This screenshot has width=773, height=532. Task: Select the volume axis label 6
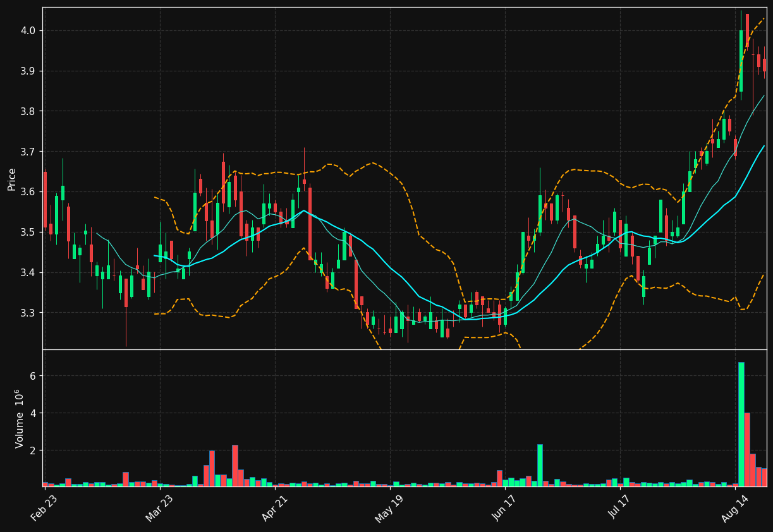point(33,376)
